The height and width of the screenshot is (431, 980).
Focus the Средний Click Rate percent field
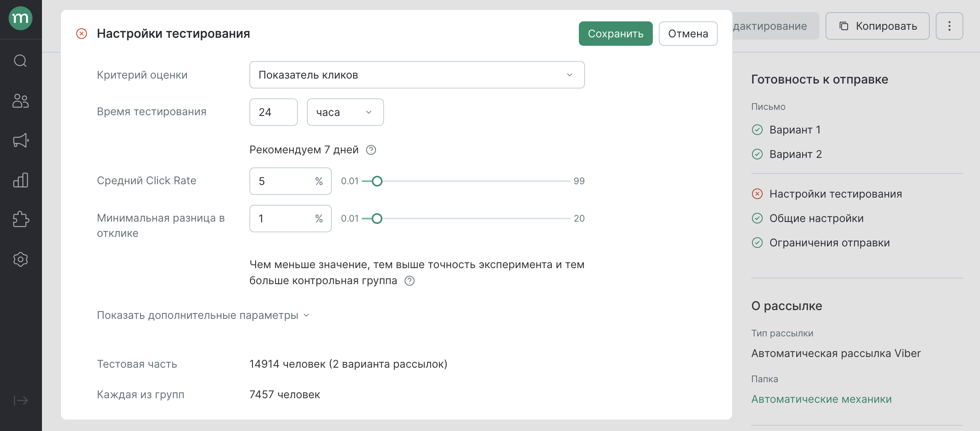click(x=291, y=181)
